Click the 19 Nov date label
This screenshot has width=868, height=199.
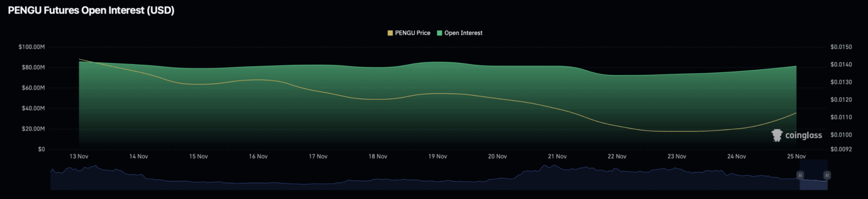(437, 157)
